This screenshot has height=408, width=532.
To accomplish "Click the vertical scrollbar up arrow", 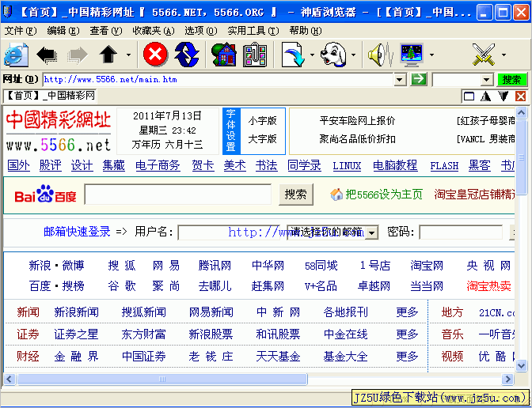I will click(x=521, y=112).
